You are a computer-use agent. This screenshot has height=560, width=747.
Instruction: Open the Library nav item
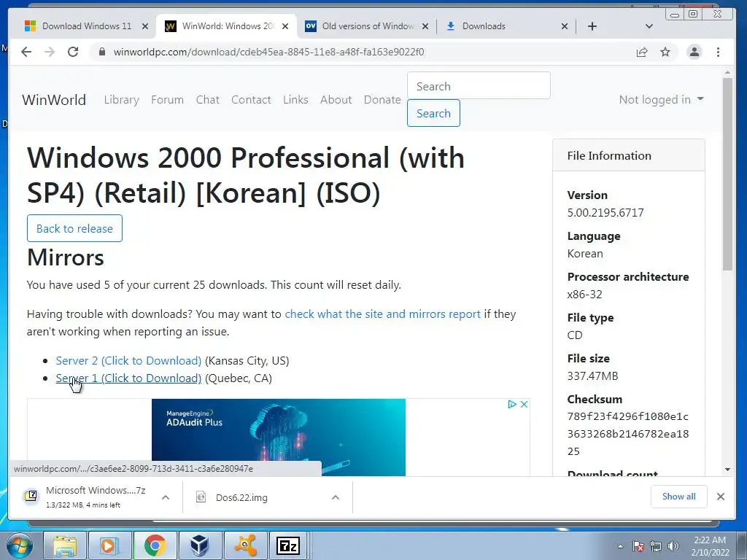[122, 99]
